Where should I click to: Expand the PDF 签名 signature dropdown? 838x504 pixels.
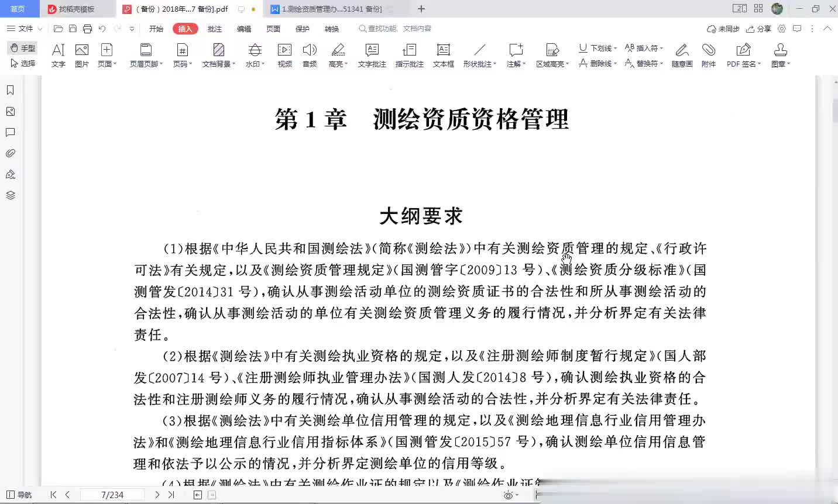pos(743,56)
